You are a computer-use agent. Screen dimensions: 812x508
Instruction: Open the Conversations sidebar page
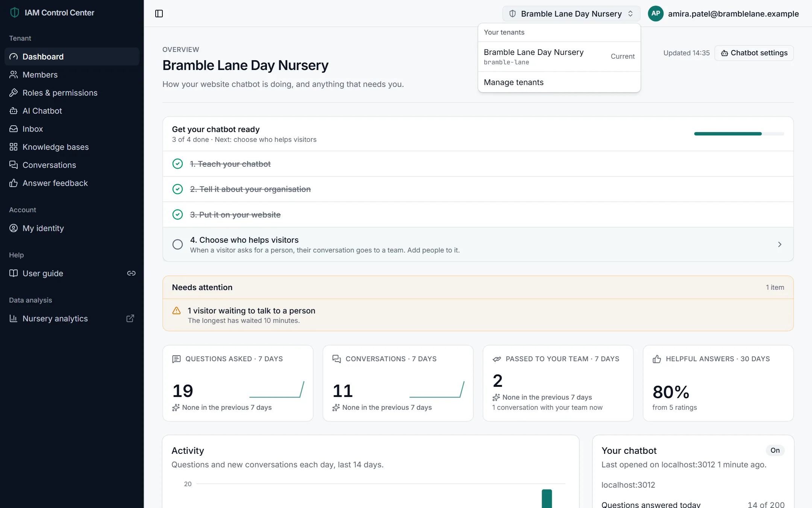pyautogui.click(x=72, y=165)
